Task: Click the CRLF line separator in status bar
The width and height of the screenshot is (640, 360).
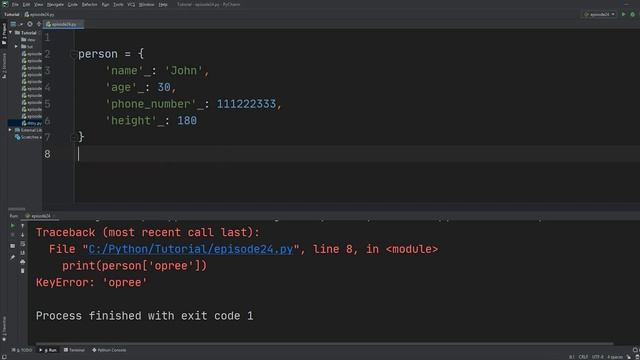Action: (583, 357)
